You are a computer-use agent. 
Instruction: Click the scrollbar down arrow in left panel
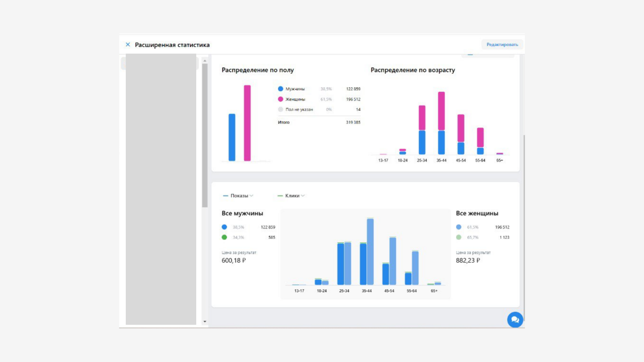click(x=205, y=321)
